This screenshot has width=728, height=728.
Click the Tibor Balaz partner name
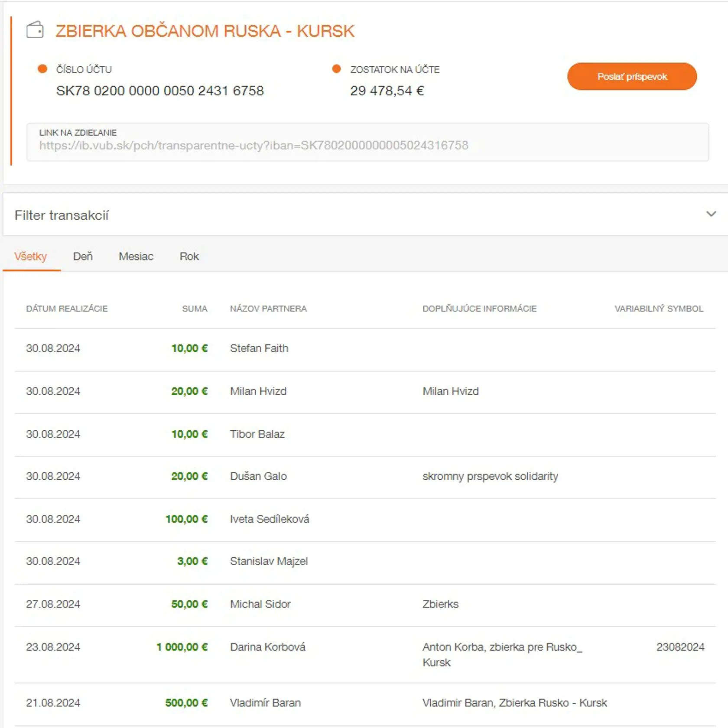point(257,434)
